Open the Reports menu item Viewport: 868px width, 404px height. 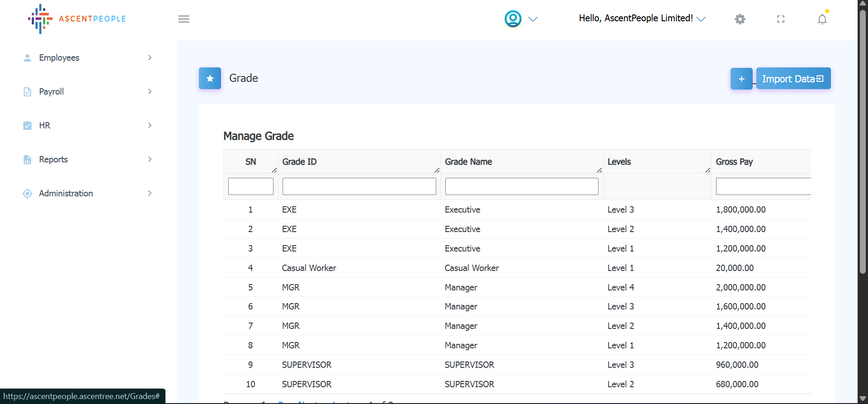pyautogui.click(x=53, y=159)
